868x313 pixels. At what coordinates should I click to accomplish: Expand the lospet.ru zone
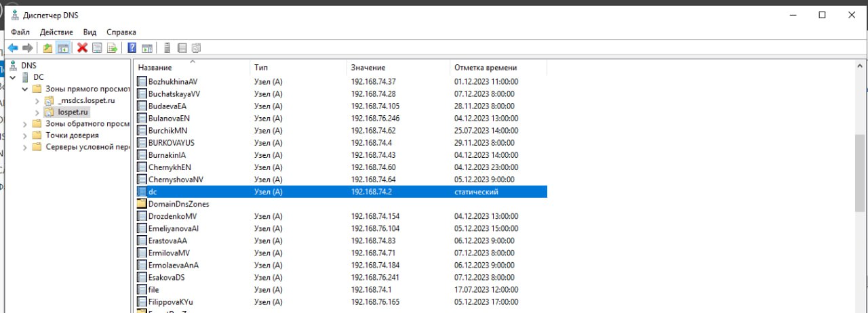[38, 112]
